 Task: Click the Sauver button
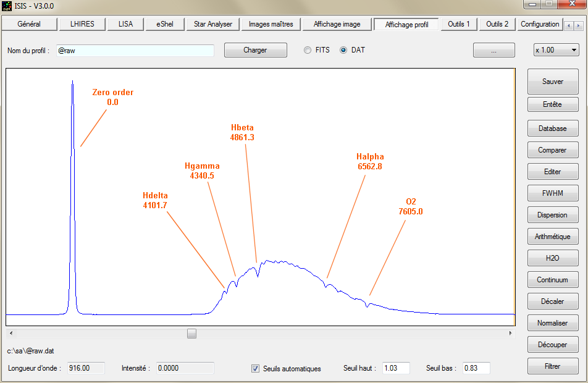(553, 82)
